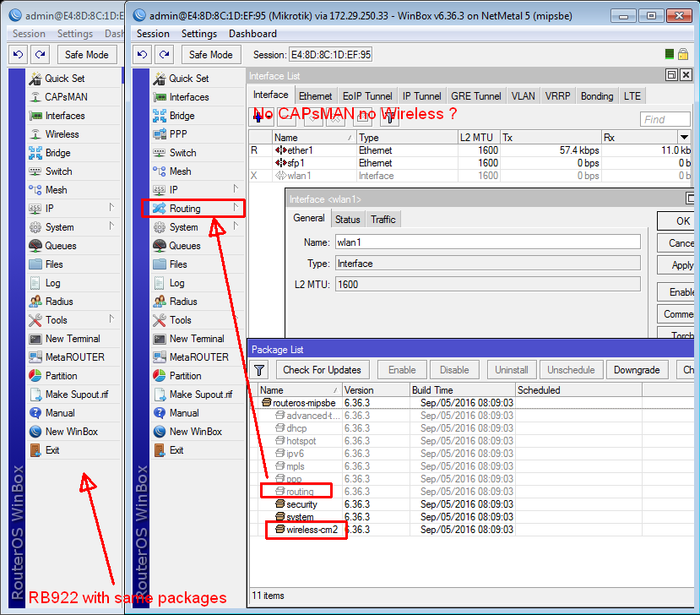This screenshot has height=615, width=700.
Task: Select ether1 row in Interface List
Action: point(469,150)
